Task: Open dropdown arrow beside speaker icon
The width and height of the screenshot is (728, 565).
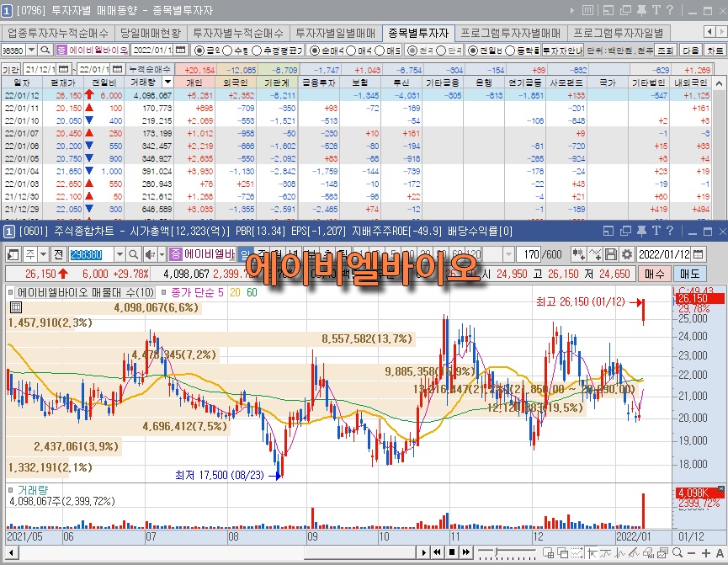Action: click(162, 254)
